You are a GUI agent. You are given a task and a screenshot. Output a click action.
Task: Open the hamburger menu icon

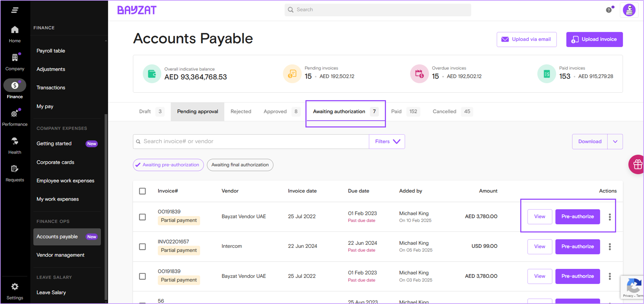point(15,10)
